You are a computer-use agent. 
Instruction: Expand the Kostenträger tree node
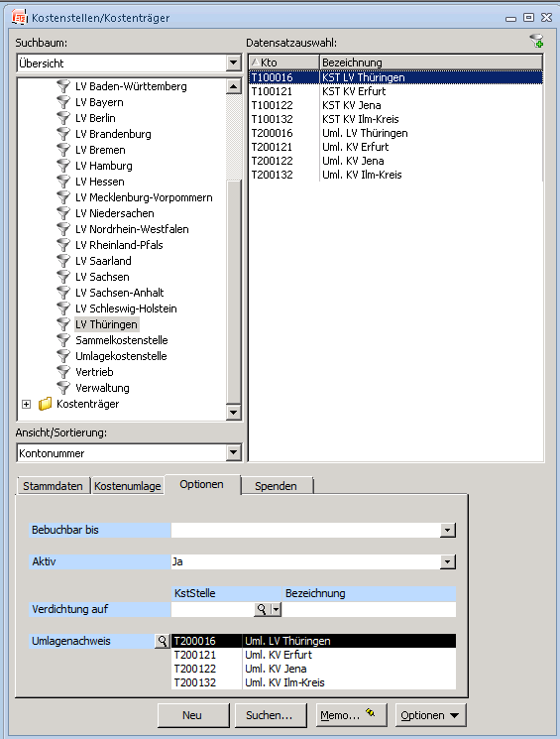pos(27,405)
